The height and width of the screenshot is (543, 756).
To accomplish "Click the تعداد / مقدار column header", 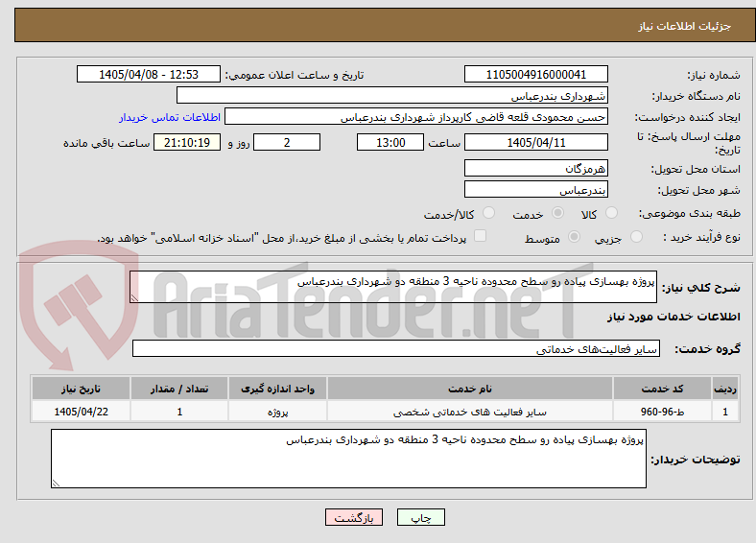I will pos(179,389).
